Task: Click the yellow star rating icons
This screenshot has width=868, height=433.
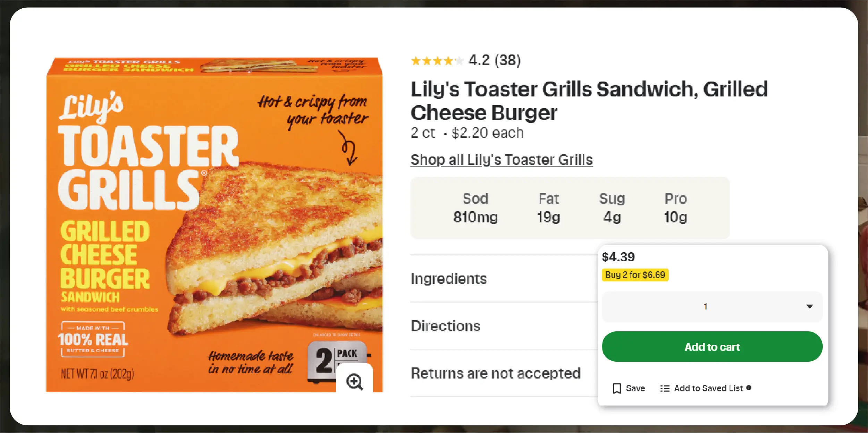Action: (x=437, y=61)
